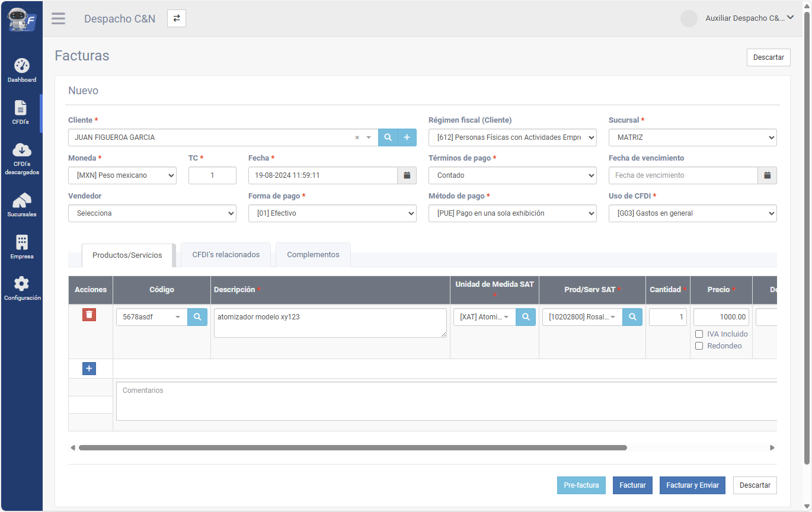Open Configuración in sidebar
Viewport: 812px width, 512px height.
(x=22, y=289)
